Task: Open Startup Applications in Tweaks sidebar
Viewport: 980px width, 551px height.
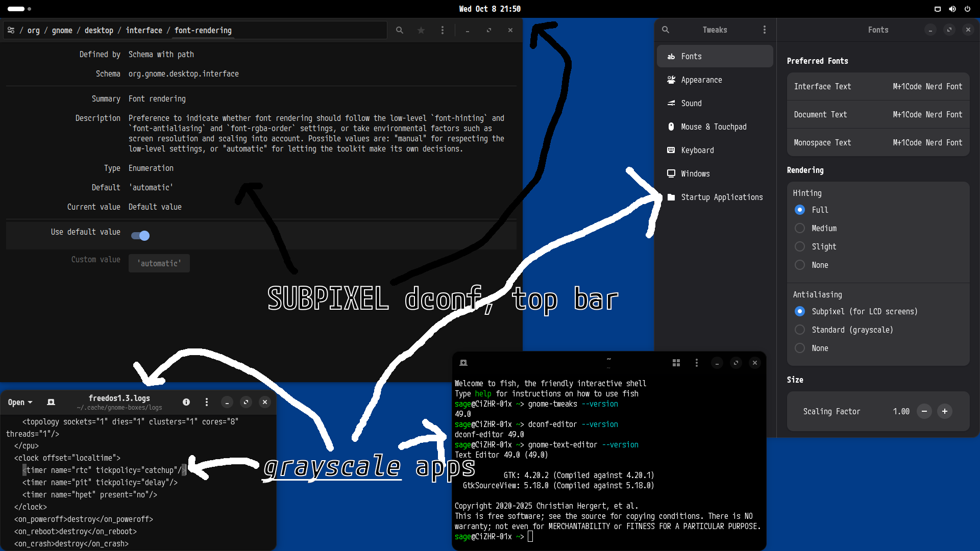Action: coord(721,197)
